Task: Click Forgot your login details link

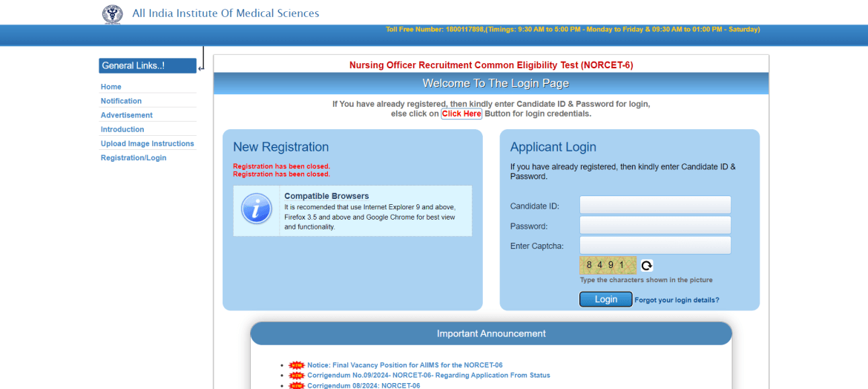Action: (677, 300)
